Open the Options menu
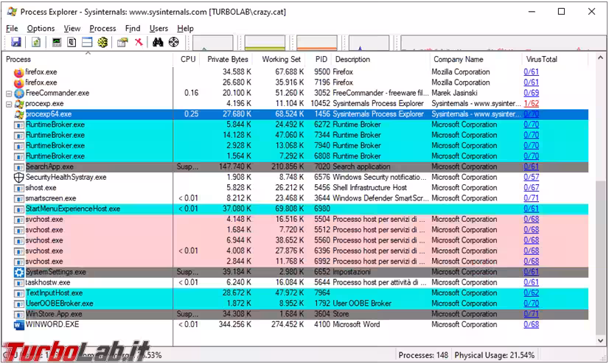Viewport: 609px width, 364px height. [x=41, y=29]
